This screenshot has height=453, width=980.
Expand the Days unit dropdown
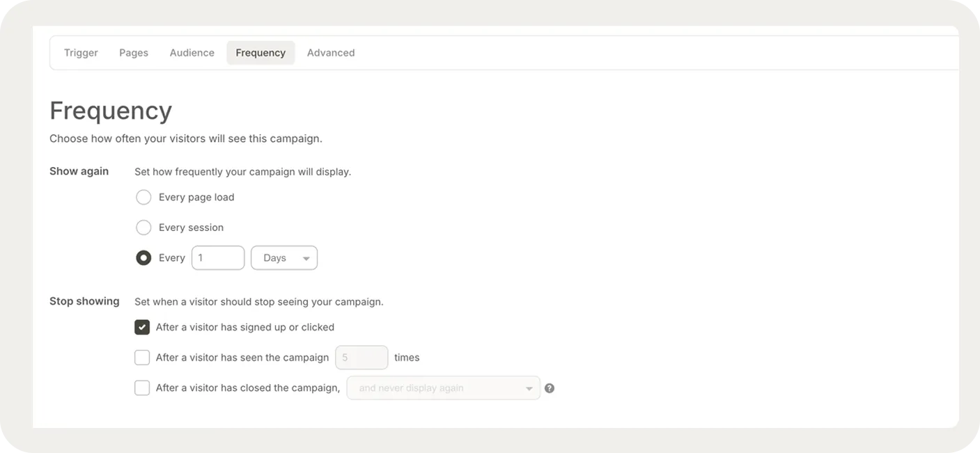[284, 258]
